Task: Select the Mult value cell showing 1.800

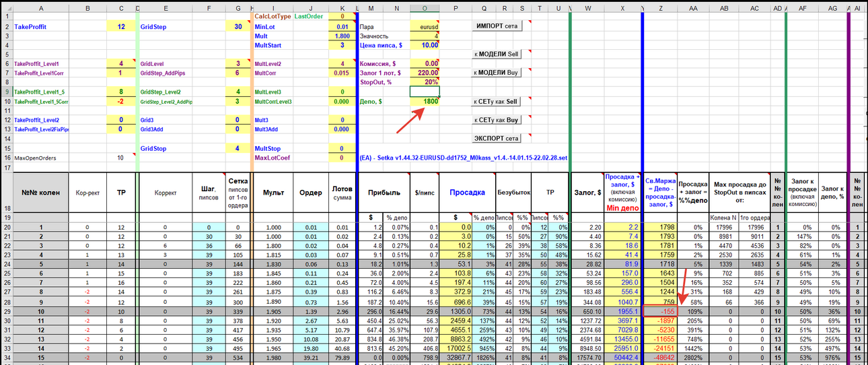Action: tap(342, 36)
